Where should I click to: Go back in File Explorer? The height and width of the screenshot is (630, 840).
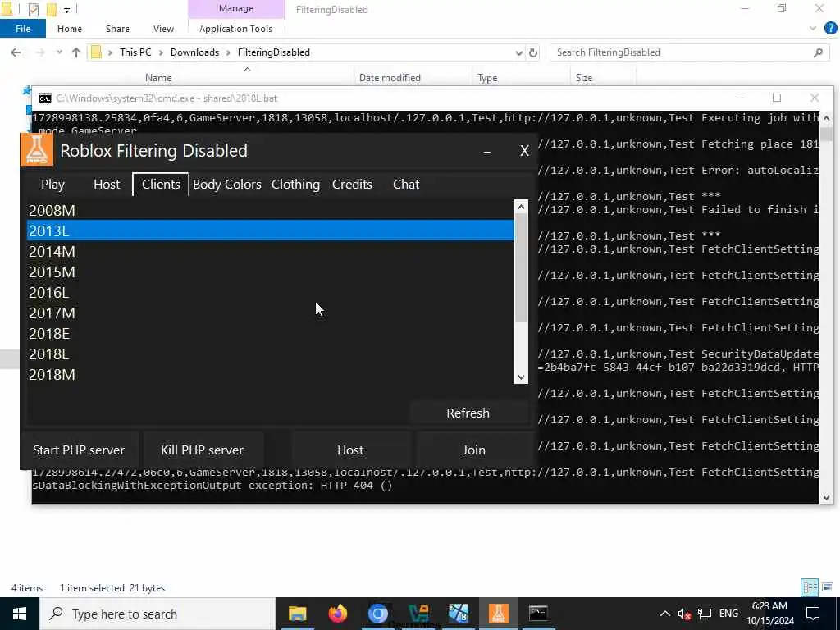(x=16, y=52)
